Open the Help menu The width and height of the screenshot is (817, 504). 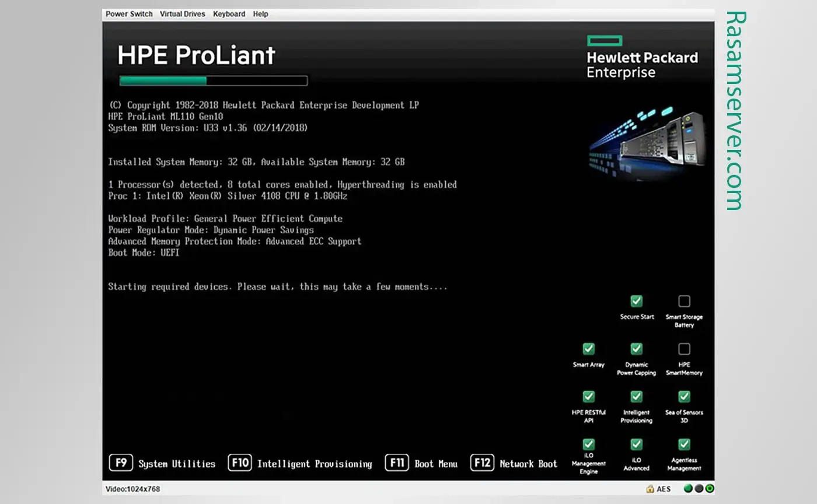click(260, 14)
